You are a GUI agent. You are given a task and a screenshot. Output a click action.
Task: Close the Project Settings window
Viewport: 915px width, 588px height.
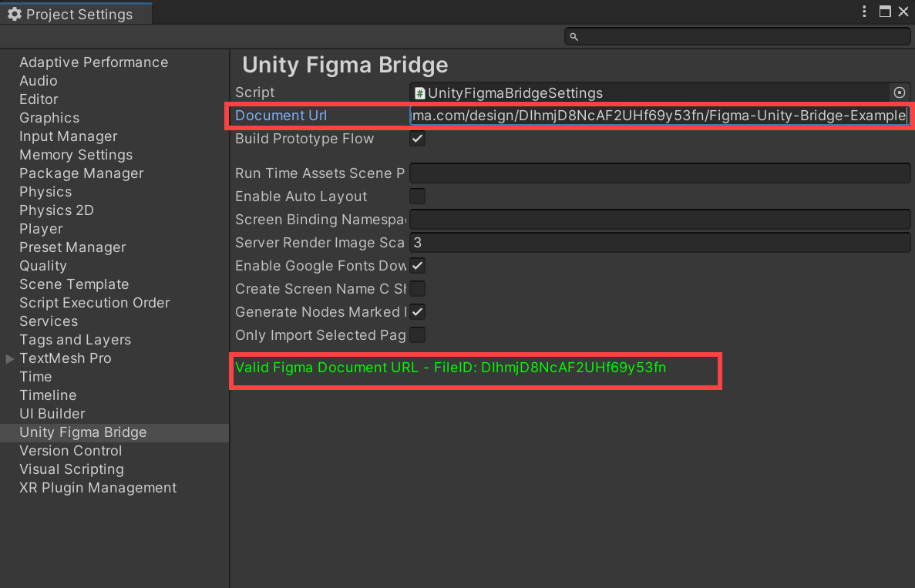click(903, 12)
